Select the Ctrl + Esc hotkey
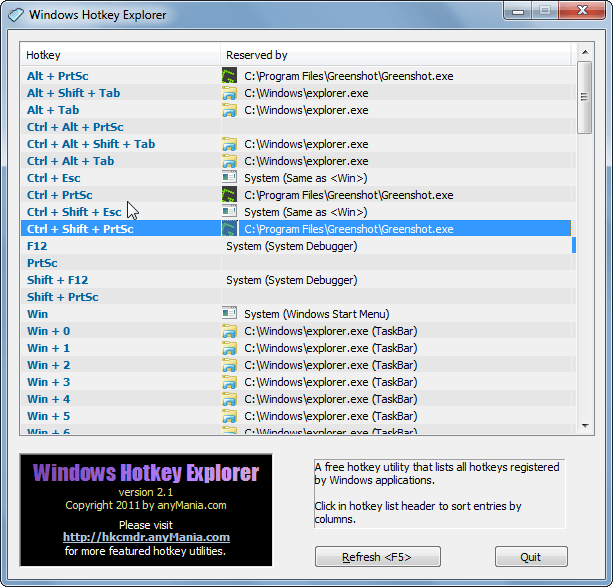The width and height of the screenshot is (613, 587). tap(54, 178)
